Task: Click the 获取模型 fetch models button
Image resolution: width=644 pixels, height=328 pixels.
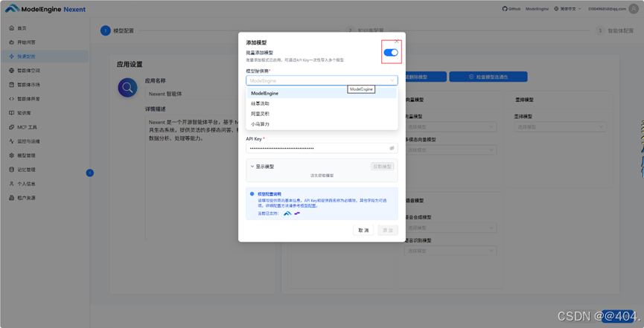Action: pyautogui.click(x=383, y=167)
